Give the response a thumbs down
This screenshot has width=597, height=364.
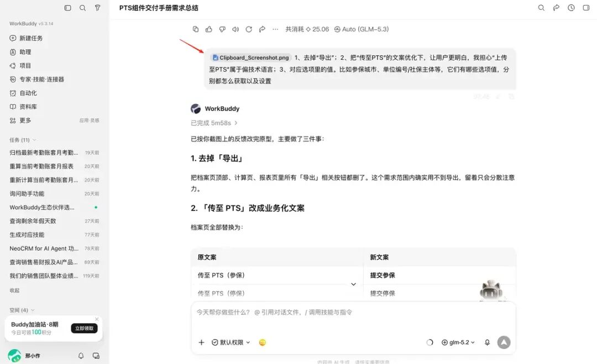pyautogui.click(x=222, y=29)
